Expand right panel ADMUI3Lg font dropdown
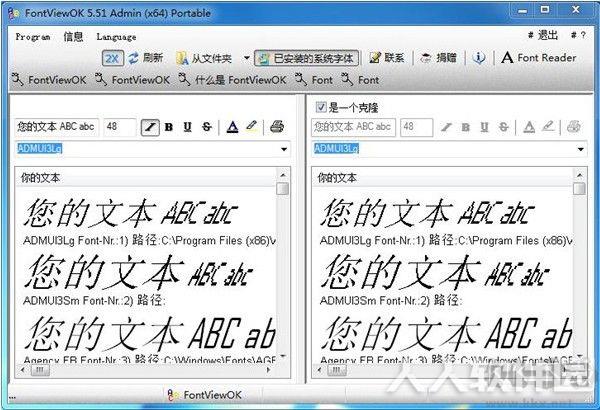 tap(580, 149)
